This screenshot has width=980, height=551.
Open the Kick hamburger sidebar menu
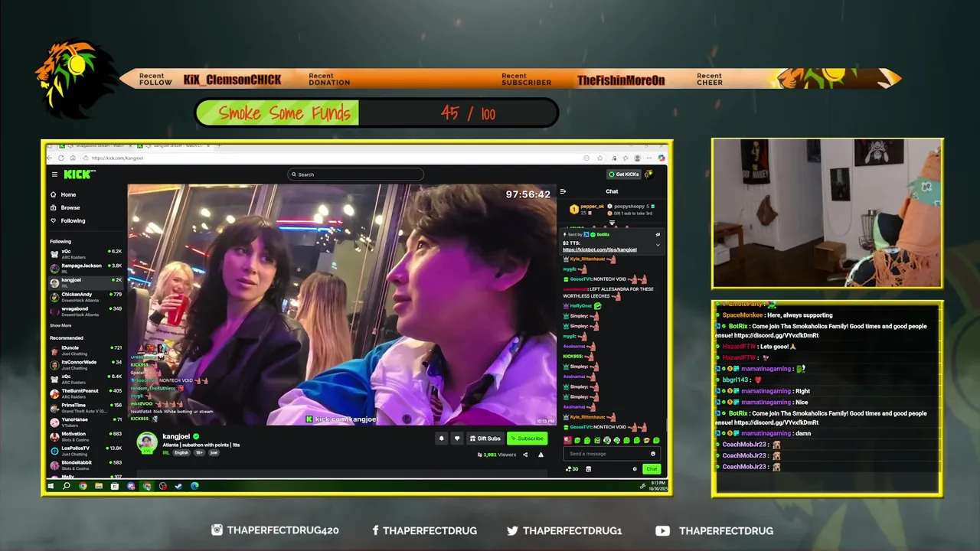click(54, 174)
